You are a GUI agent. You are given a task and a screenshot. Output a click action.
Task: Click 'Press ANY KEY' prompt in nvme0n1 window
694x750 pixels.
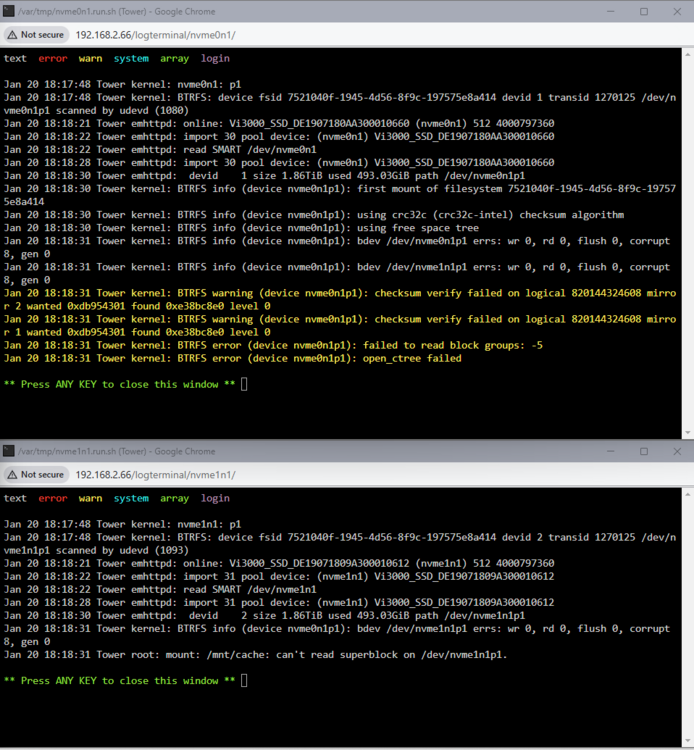click(120, 384)
